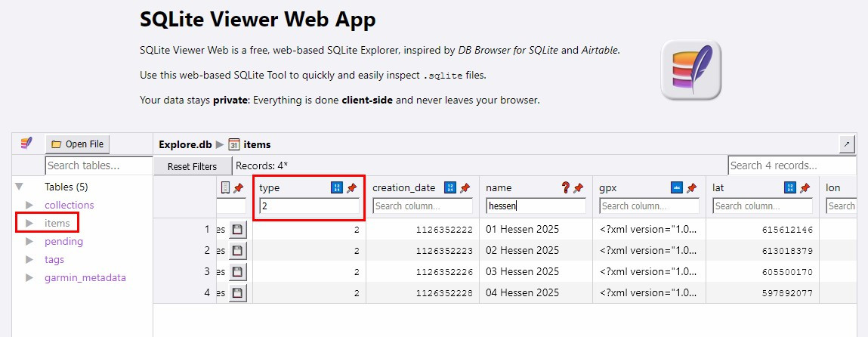Pin the name column
The height and width of the screenshot is (337, 868).
click(579, 188)
